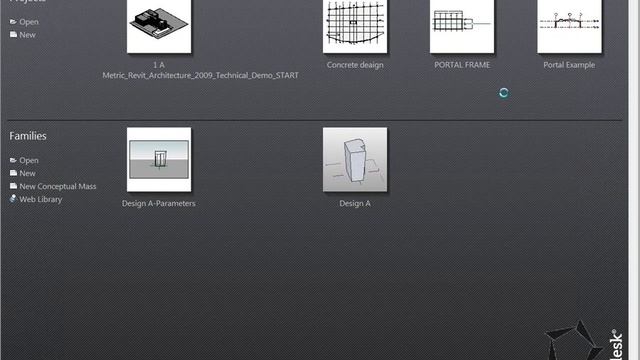Open the Design A-Parameters family thumbnail

pyautogui.click(x=159, y=160)
